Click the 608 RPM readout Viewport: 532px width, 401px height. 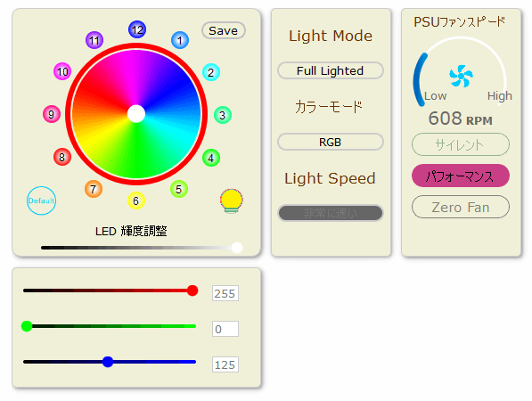pos(460,119)
